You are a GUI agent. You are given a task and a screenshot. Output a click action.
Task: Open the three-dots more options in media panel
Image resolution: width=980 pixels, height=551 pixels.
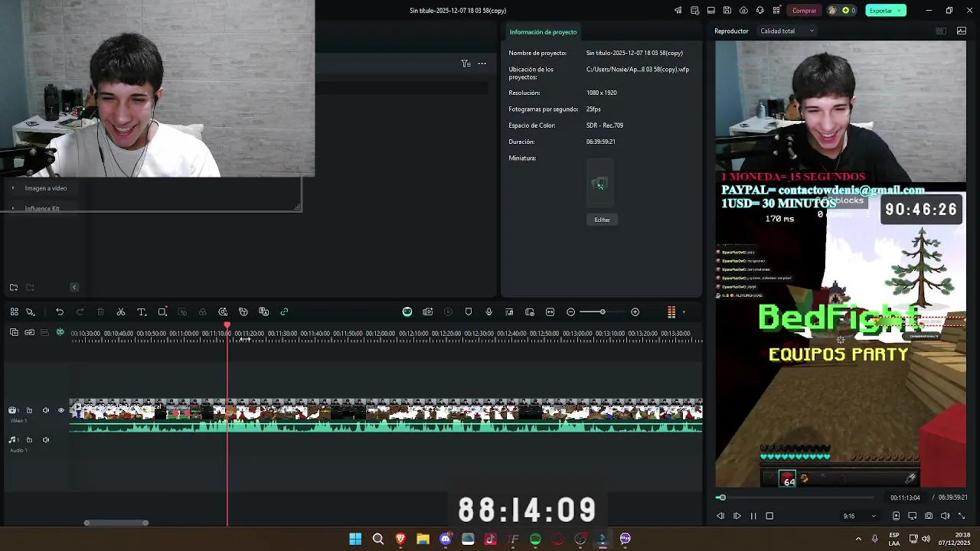(x=482, y=64)
